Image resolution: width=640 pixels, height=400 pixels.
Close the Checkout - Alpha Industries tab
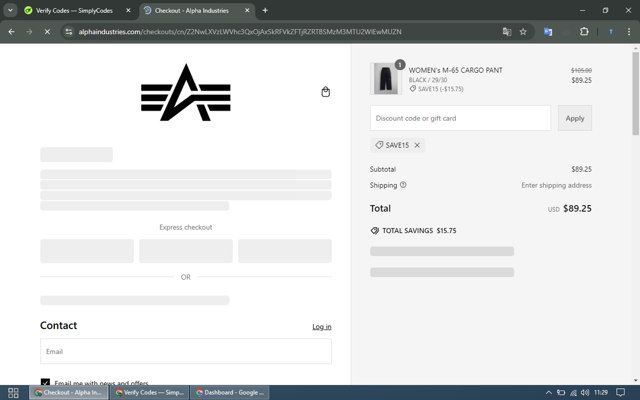tap(247, 11)
